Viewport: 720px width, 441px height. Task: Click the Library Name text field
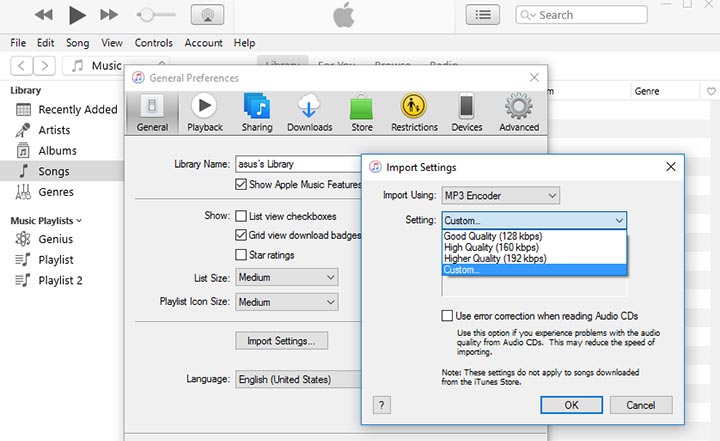tap(298, 164)
